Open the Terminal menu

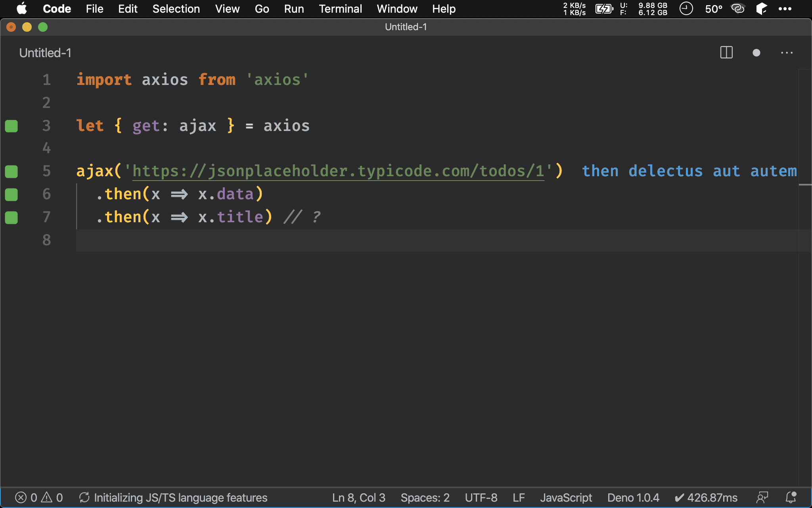pos(340,9)
